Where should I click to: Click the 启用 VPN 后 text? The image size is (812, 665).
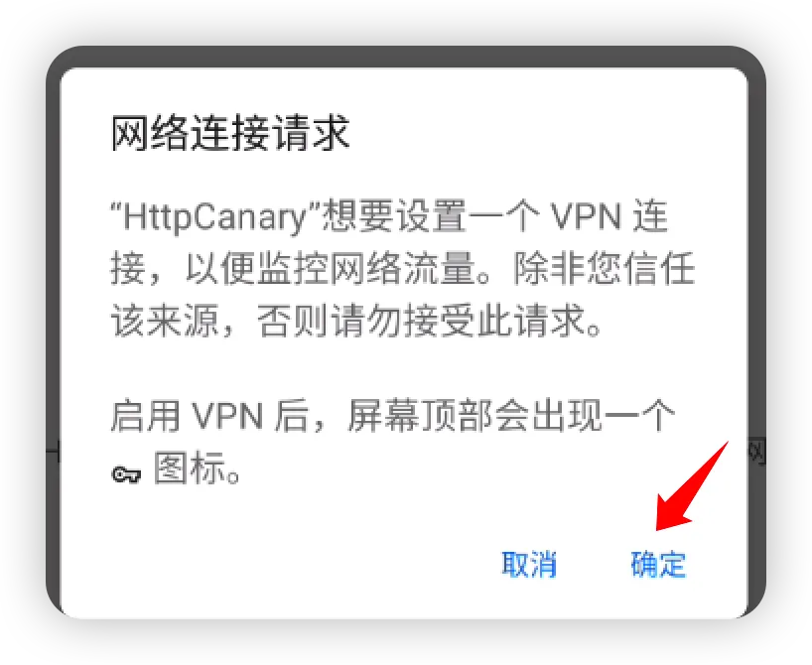tap(209, 415)
